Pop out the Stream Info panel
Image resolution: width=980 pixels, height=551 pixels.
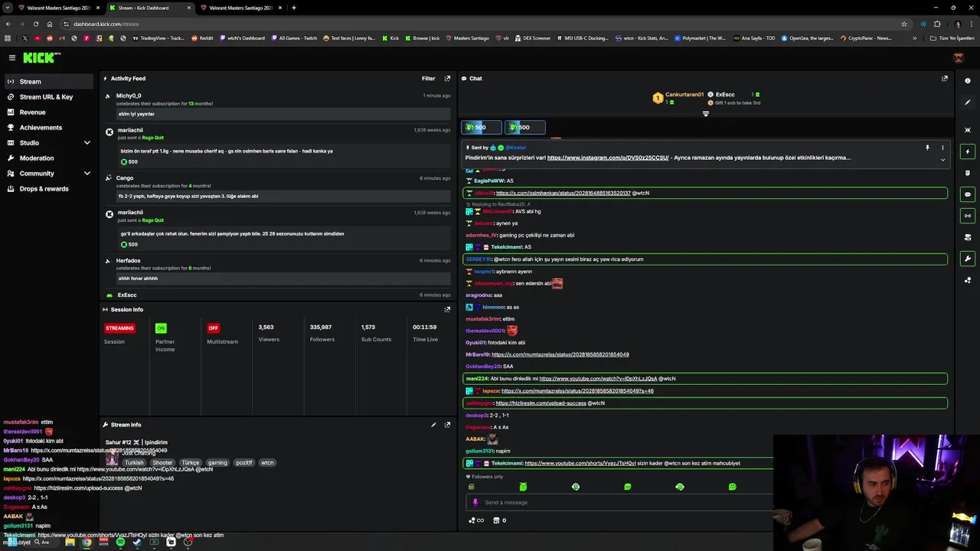(448, 425)
